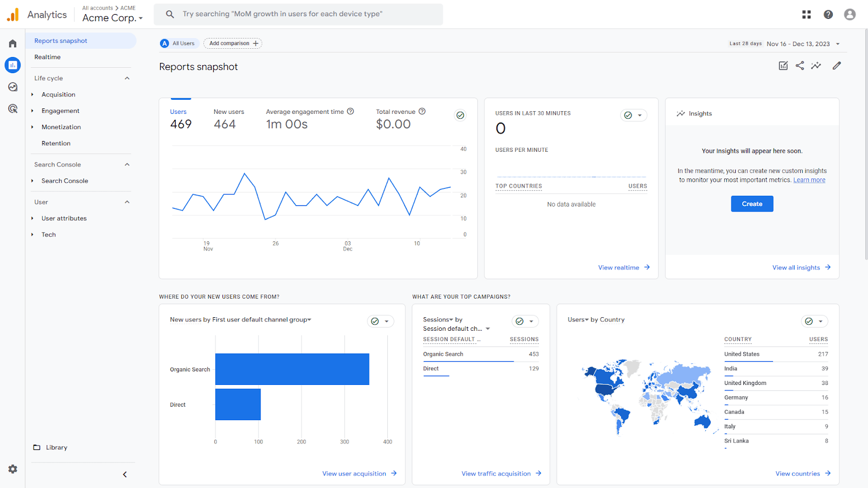Open the Home page from the left navigation
Image resolution: width=868 pixels, height=488 pixels.
[12, 43]
